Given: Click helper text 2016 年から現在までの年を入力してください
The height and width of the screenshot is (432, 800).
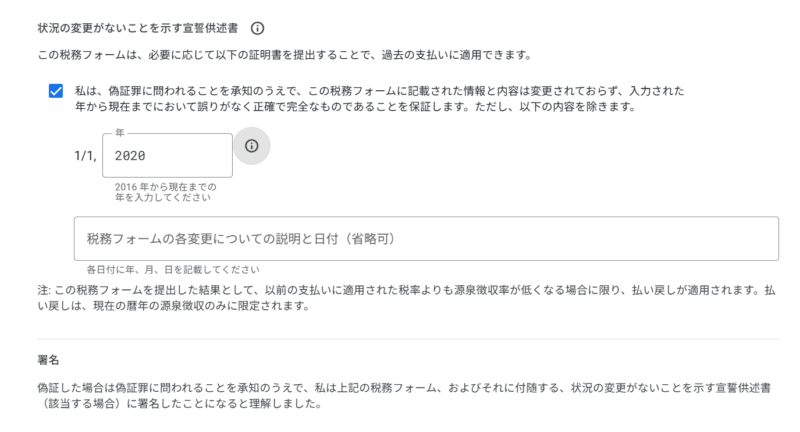Looking at the screenshot, I should pos(165,192).
